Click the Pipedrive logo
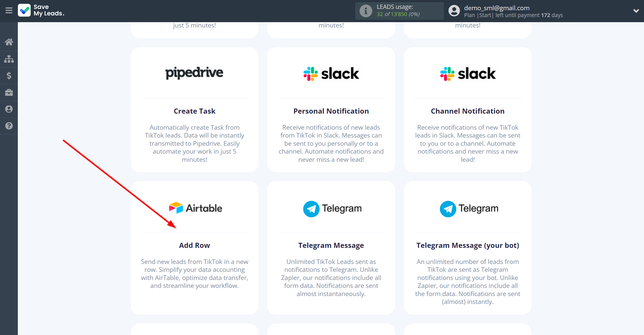 194,73
